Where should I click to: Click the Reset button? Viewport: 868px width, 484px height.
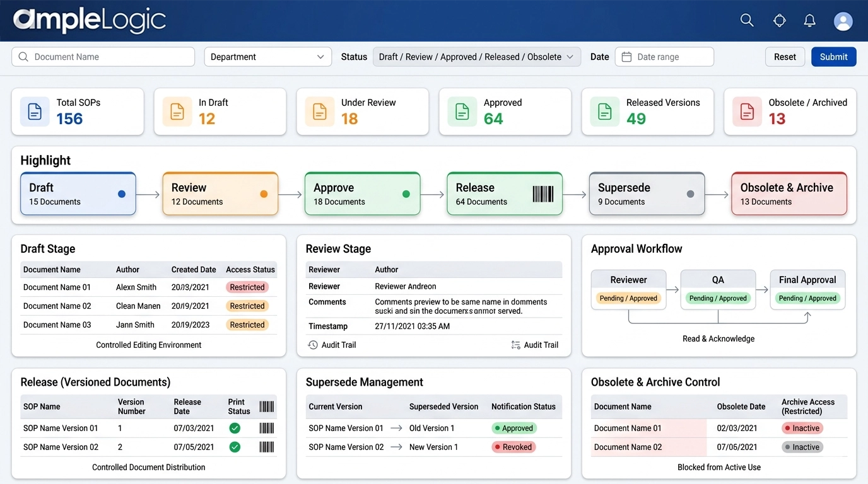pos(785,57)
